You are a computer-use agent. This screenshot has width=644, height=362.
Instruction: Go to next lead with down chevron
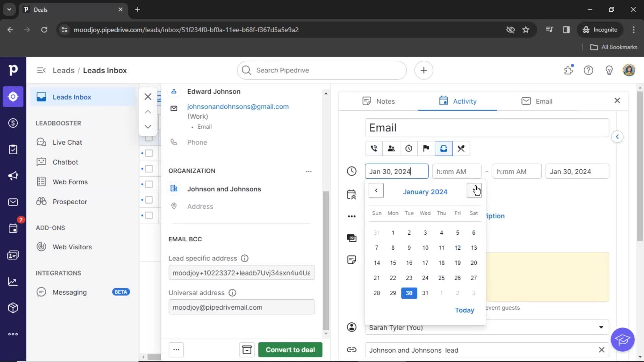[x=148, y=127]
